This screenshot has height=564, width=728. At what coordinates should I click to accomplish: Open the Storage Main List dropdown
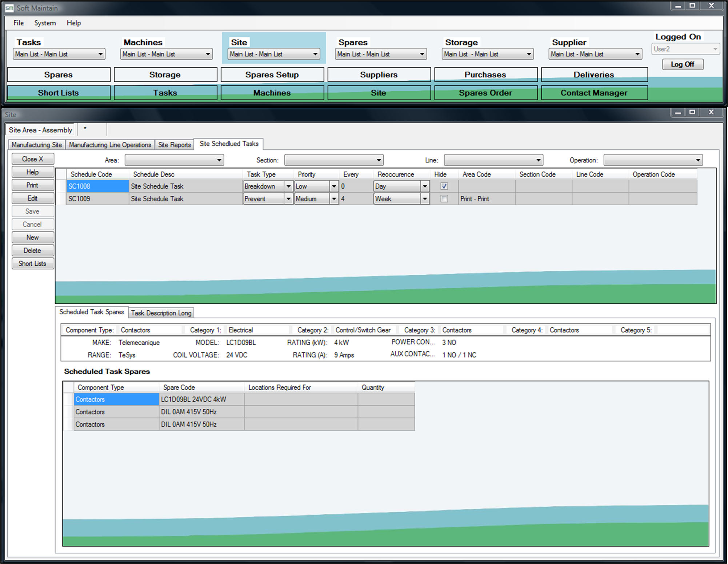click(x=488, y=54)
